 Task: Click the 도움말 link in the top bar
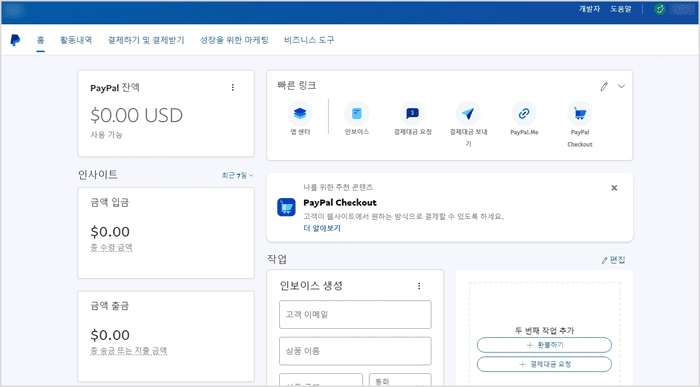click(621, 9)
